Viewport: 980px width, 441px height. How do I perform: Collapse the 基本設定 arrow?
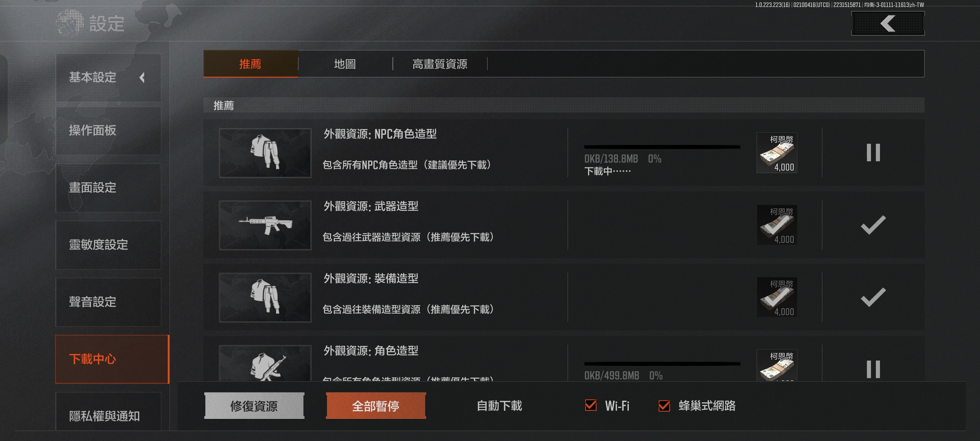coord(142,78)
